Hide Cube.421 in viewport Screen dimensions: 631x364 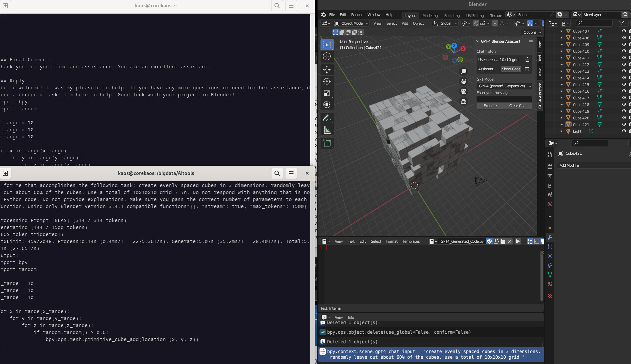(x=624, y=124)
